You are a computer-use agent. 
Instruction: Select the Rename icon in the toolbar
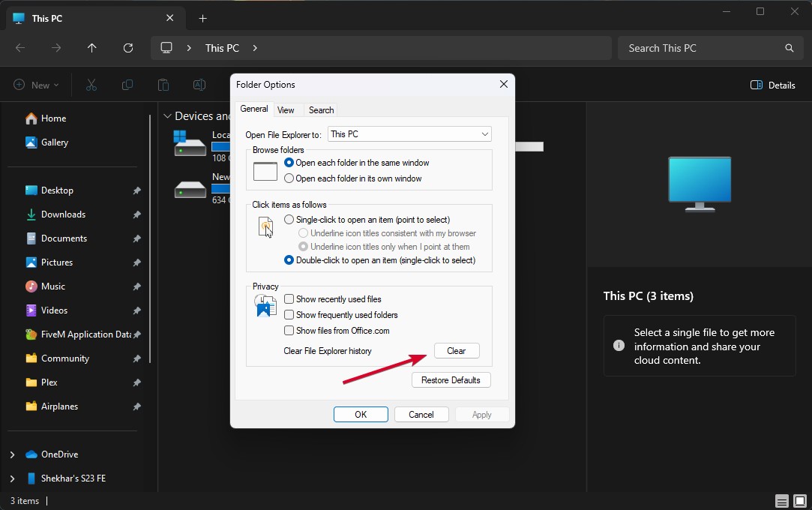pyautogui.click(x=199, y=85)
